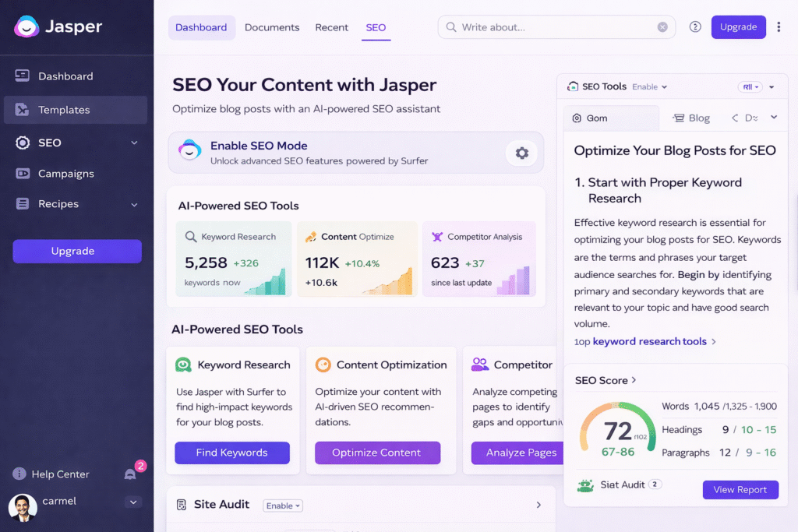Clear the search field with X icon

tap(662, 27)
